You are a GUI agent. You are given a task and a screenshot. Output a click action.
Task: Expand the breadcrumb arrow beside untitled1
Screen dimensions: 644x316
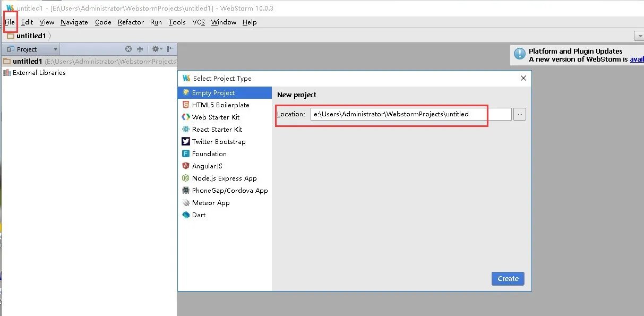(x=49, y=35)
